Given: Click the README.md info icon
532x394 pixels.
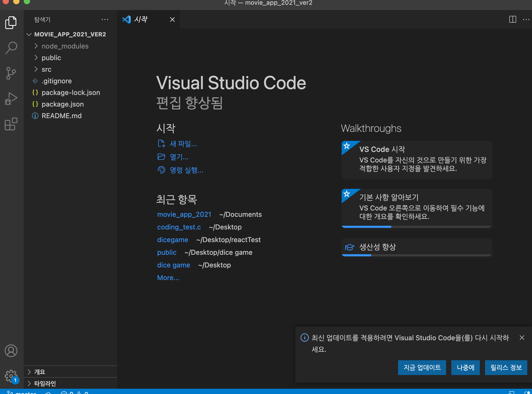Looking at the screenshot, I should [35, 116].
